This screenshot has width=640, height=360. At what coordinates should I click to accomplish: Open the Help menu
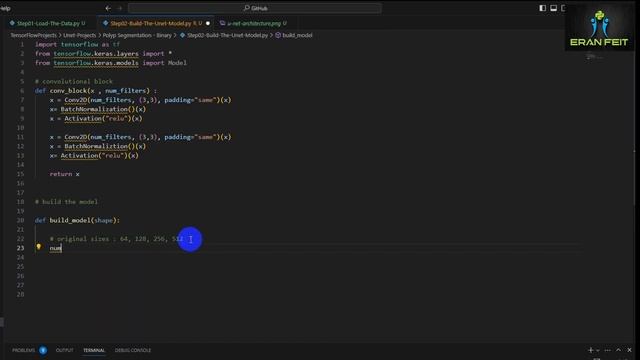[5, 8]
